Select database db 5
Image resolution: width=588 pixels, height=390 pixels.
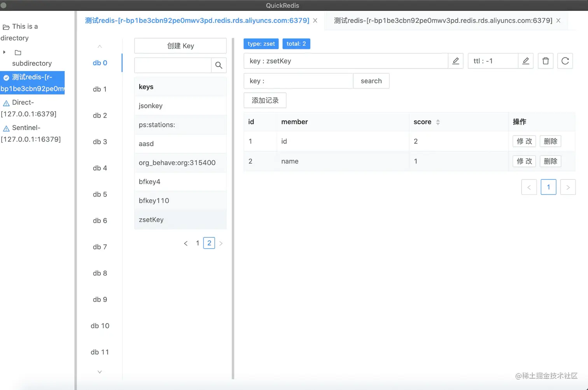[100, 194]
